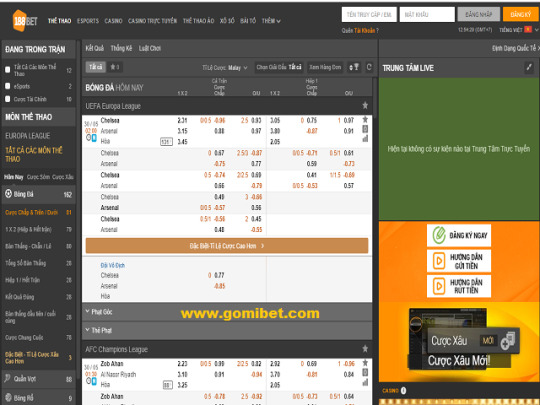Select the Cược Xâu tab in sidebar
The height and width of the screenshot is (405, 540).
click(63, 177)
